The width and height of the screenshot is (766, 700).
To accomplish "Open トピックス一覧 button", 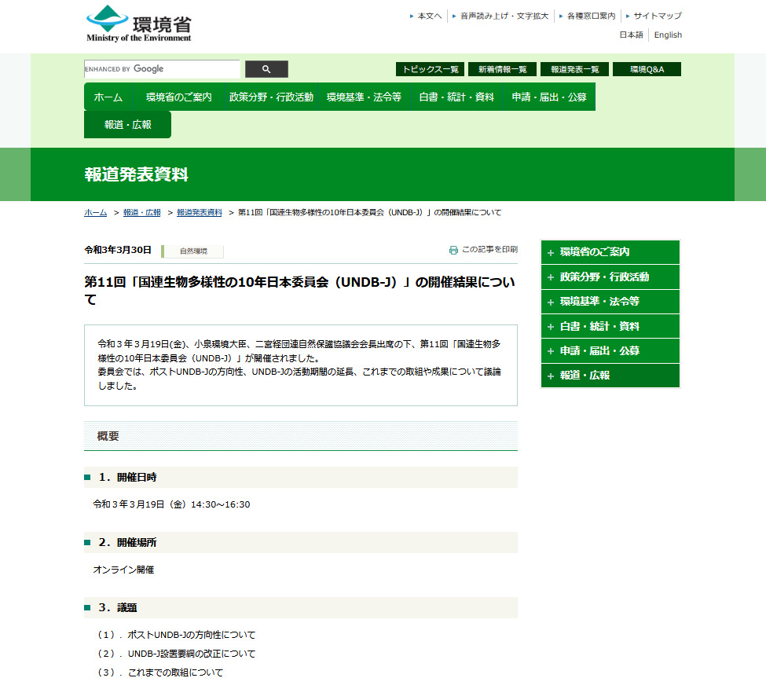I will pyautogui.click(x=430, y=69).
